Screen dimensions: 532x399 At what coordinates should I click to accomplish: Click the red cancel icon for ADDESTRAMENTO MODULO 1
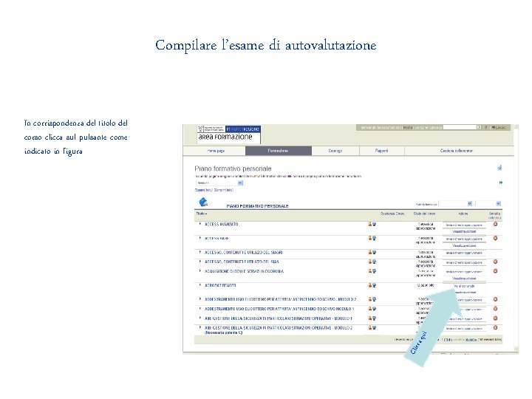(x=495, y=308)
